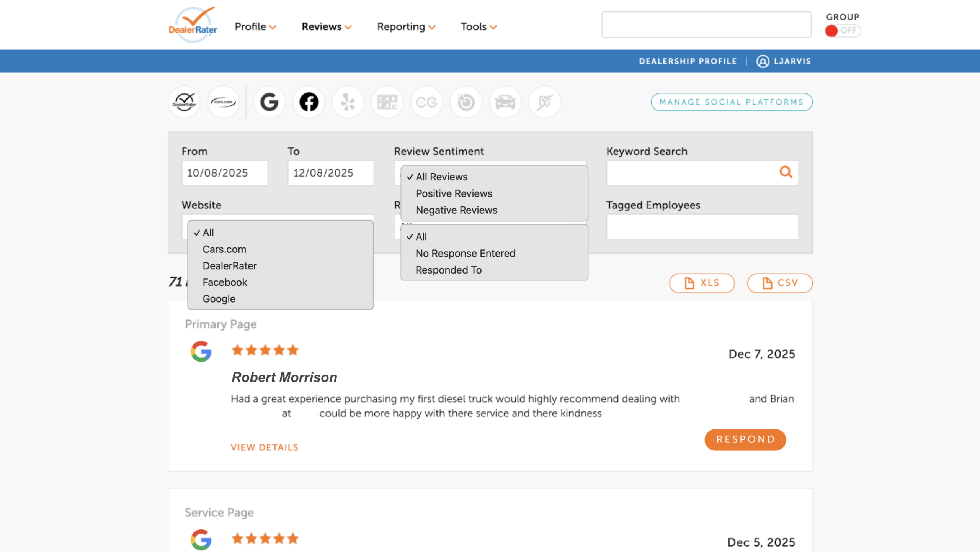Click the five stars on Robert Morrison review
980x552 pixels.
(265, 350)
